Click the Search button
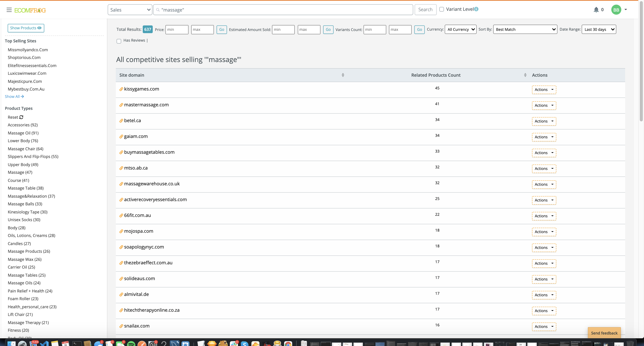Viewport: 644px width, 346px height. (x=425, y=9)
